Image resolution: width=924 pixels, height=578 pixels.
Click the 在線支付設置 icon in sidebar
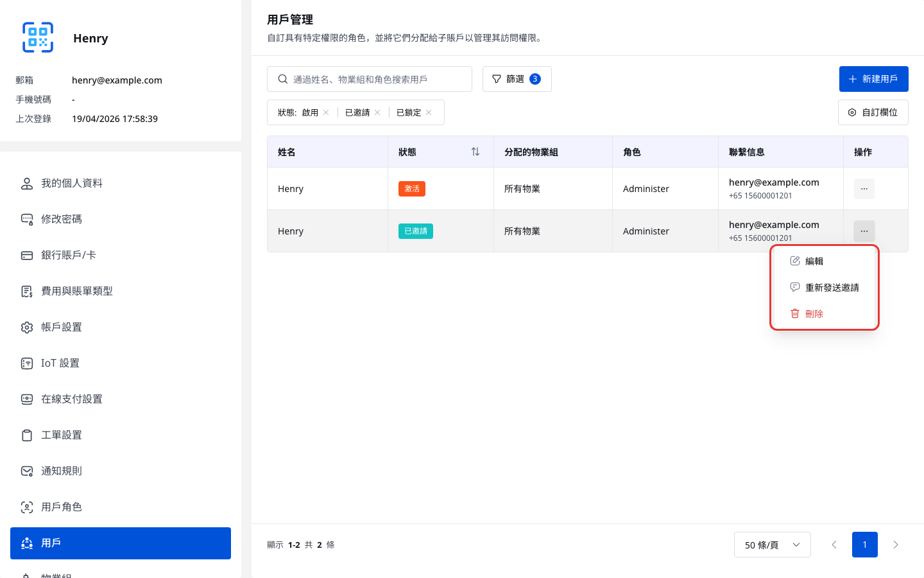pos(27,399)
